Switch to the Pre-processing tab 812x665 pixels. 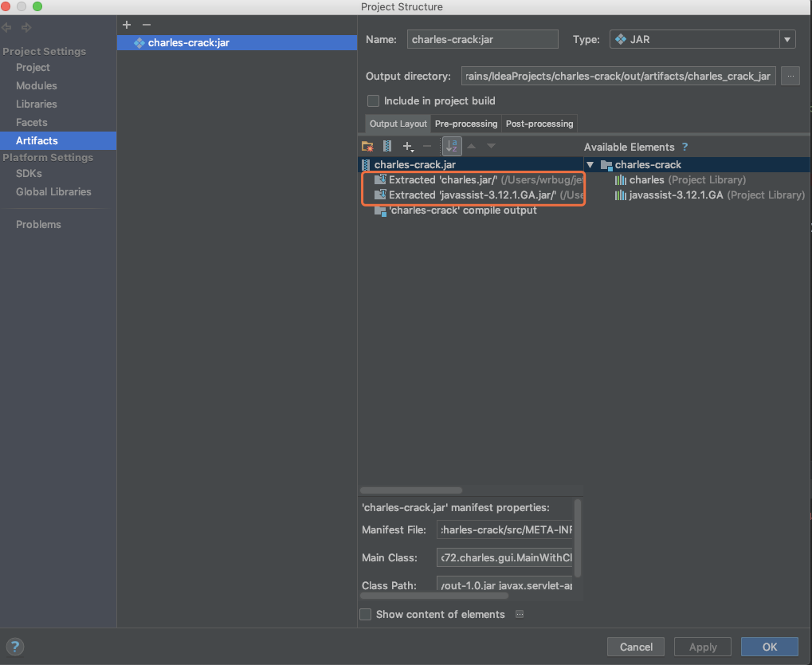466,124
